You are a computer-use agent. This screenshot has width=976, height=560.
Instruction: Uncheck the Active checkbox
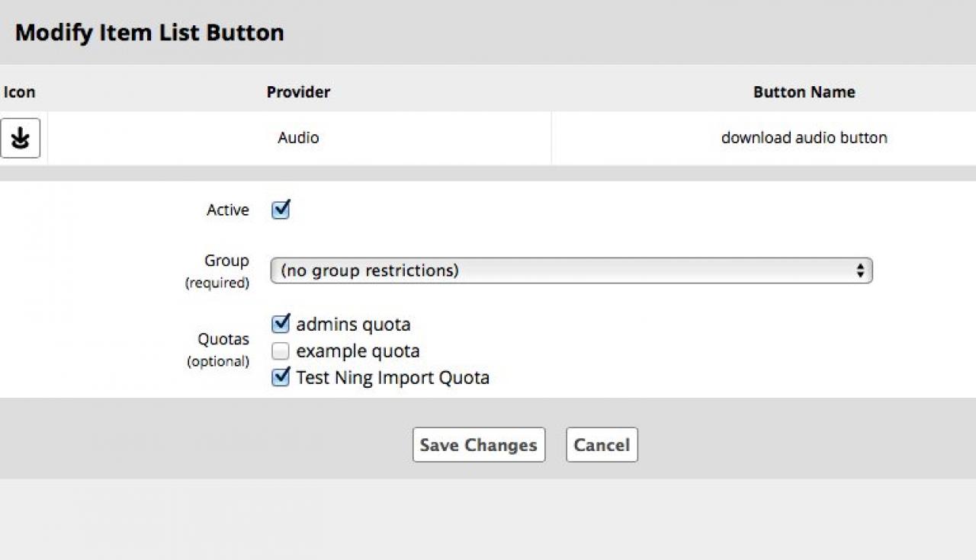[281, 210]
